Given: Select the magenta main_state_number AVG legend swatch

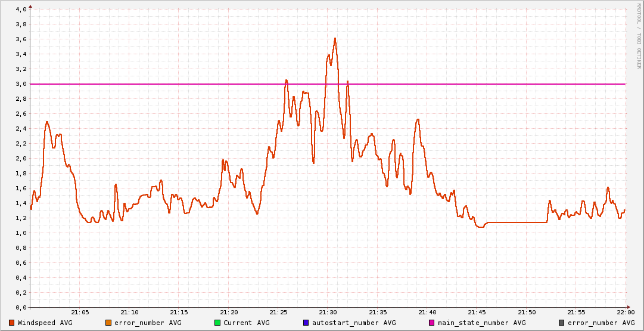Looking at the screenshot, I should click(x=432, y=323).
